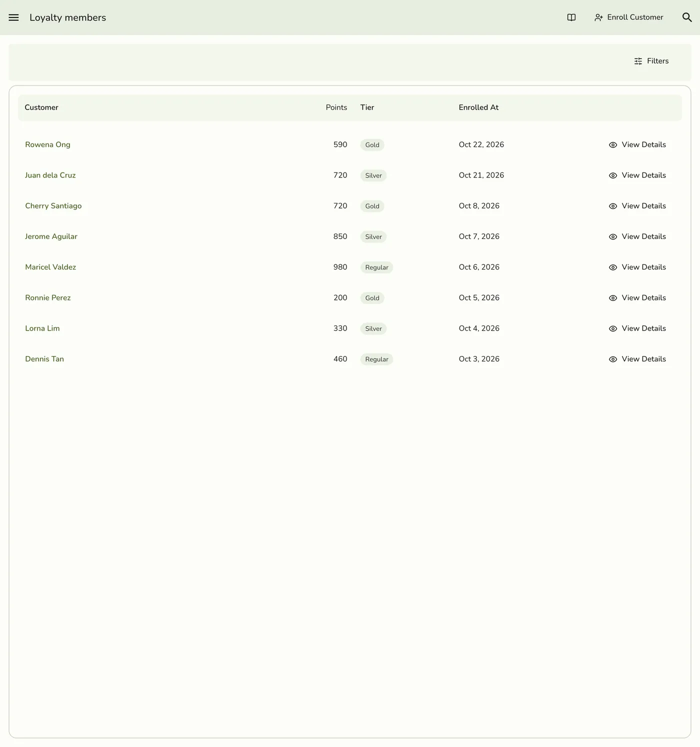Click Regular tier badge for Dennis Tan
The width and height of the screenshot is (700, 747).
coord(376,359)
